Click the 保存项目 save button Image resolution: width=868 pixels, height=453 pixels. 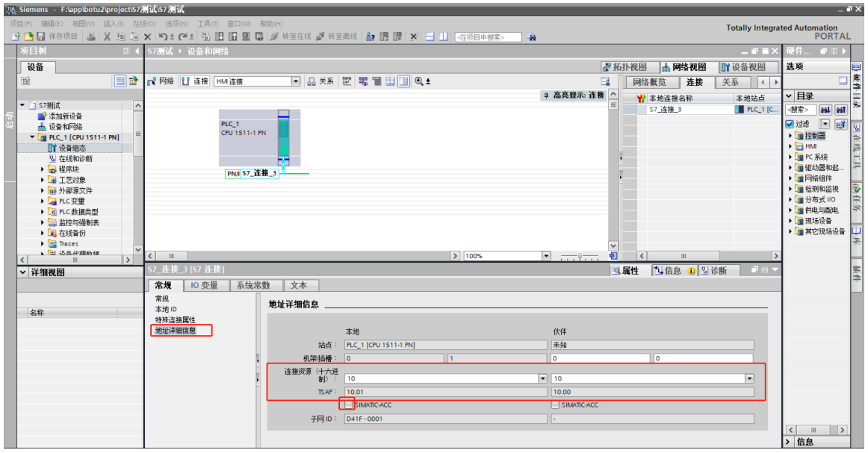[x=58, y=37]
